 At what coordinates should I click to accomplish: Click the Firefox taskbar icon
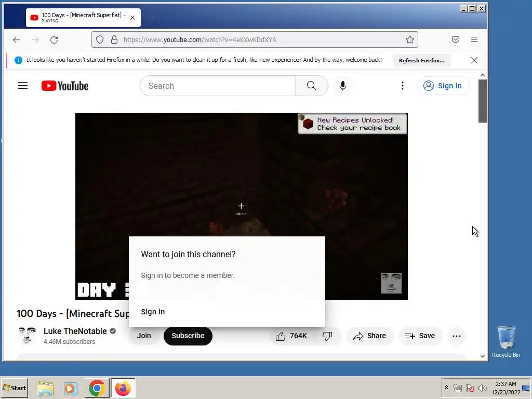pos(123,388)
